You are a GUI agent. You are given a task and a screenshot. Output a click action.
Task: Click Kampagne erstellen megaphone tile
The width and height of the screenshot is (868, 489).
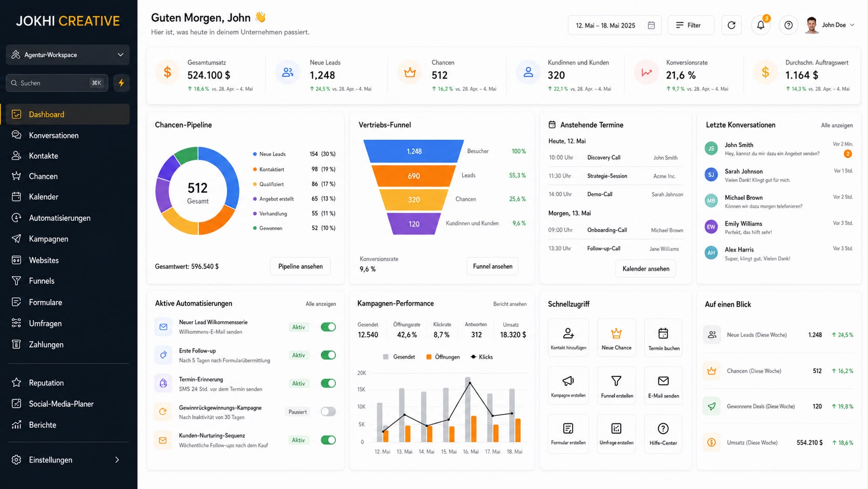568,386
